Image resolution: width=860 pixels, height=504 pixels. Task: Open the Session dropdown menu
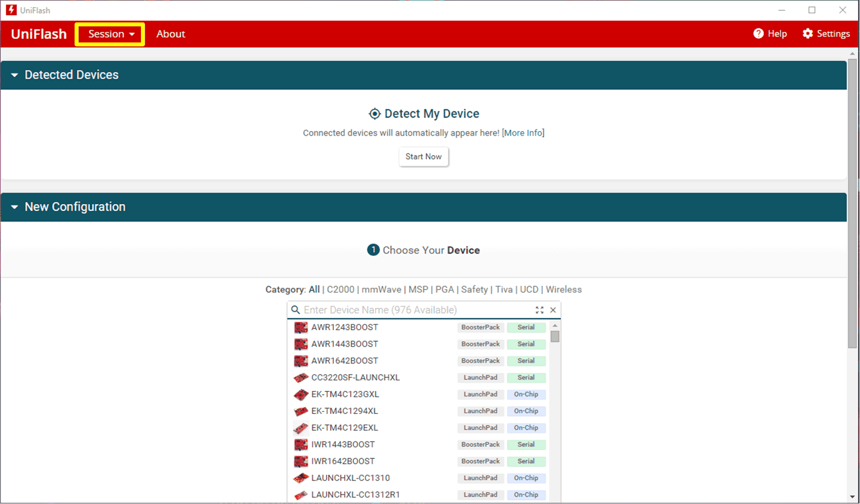(110, 34)
